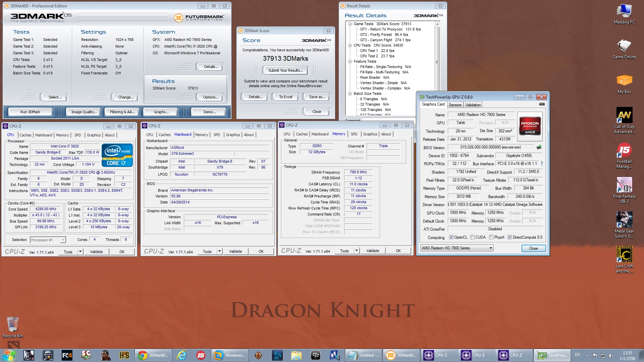Click the Radeon Graphics logo in GPU-Z
Viewport: 644px width, 362px height.
(x=530, y=125)
